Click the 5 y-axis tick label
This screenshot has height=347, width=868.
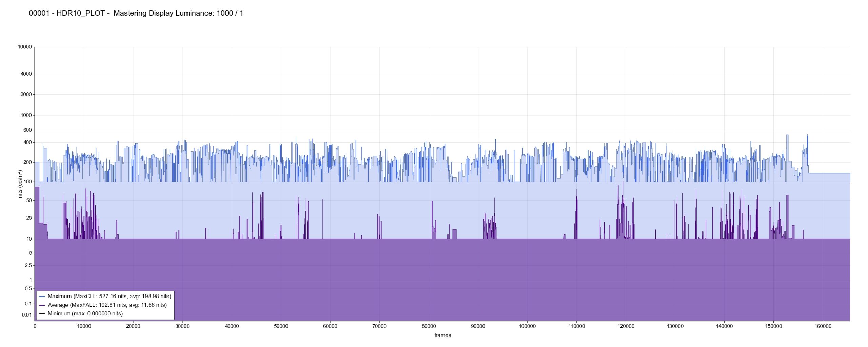pyautogui.click(x=31, y=253)
